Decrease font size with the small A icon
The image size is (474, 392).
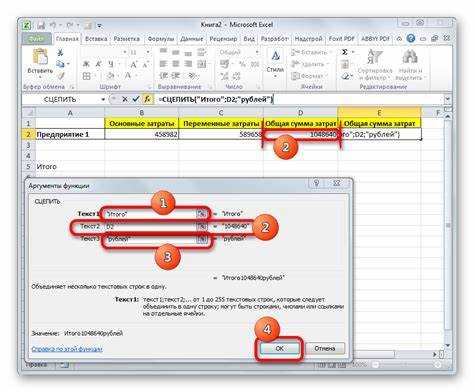coord(145,64)
